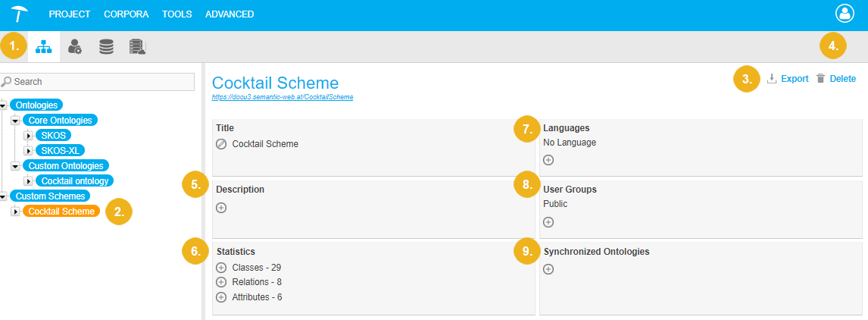Viewport: 868px width, 320px height.
Task: Select the database stack icon in toolbar
Action: pyautogui.click(x=106, y=47)
